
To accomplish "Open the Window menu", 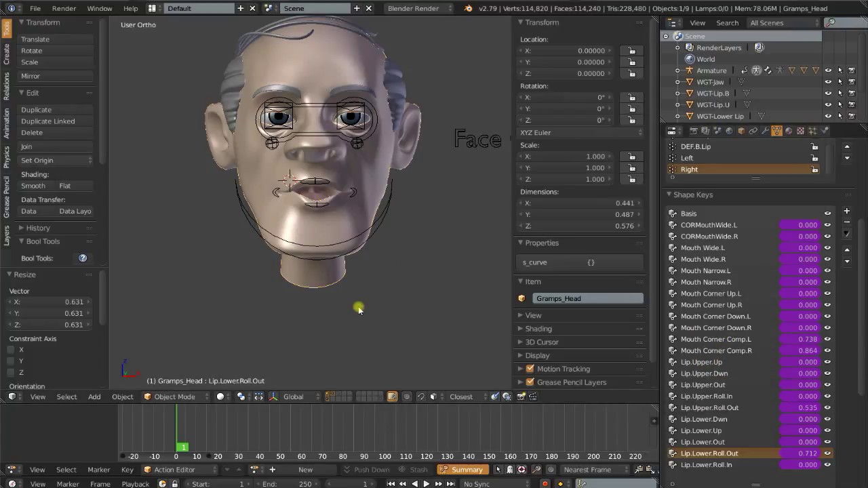I will pos(100,8).
